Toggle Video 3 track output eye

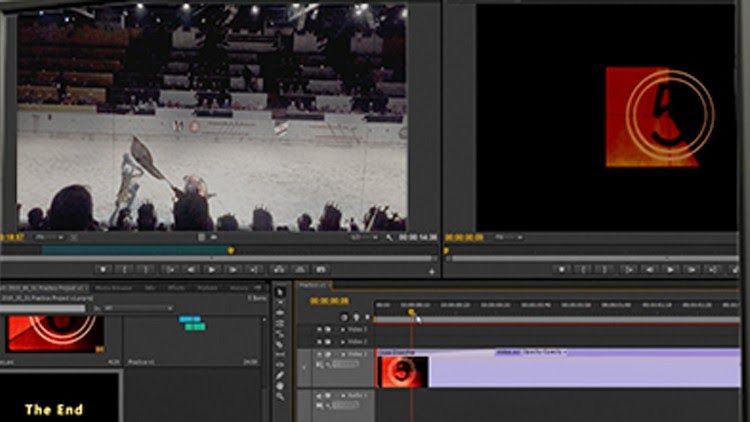320,330
